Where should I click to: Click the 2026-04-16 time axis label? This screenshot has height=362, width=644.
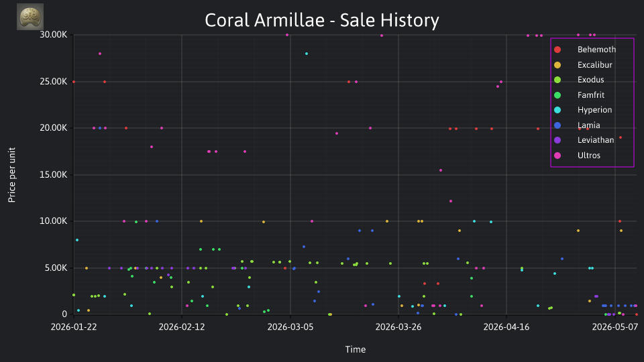point(506,327)
